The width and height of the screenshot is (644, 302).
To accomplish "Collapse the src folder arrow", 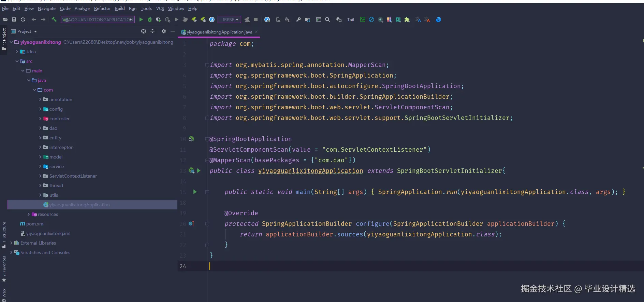I will tap(17, 61).
